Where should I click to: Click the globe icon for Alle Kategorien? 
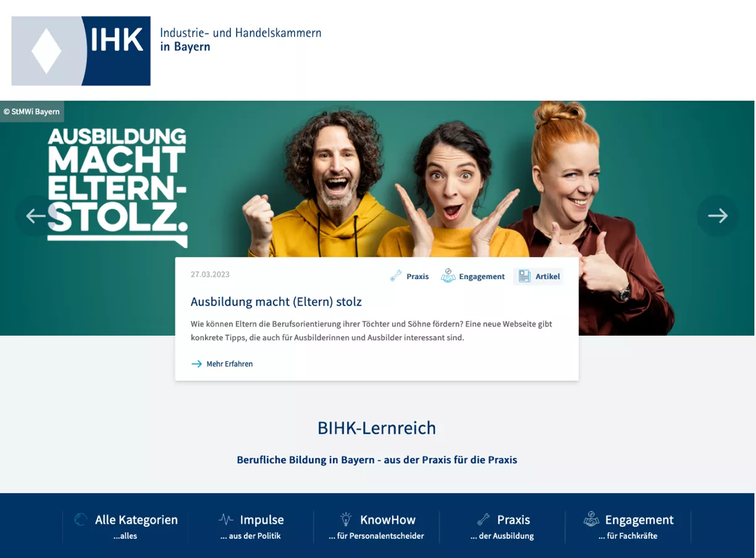pos(80,520)
